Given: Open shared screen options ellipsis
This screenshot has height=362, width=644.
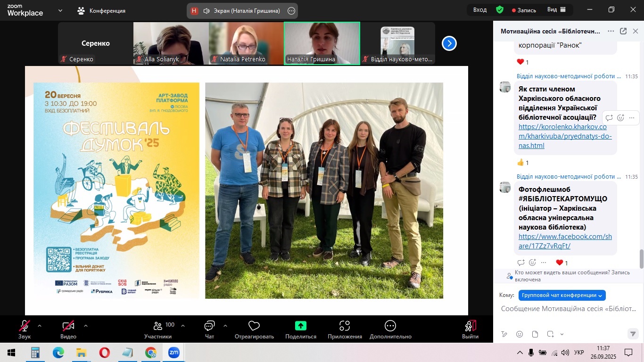Looking at the screenshot, I should [x=291, y=10].
